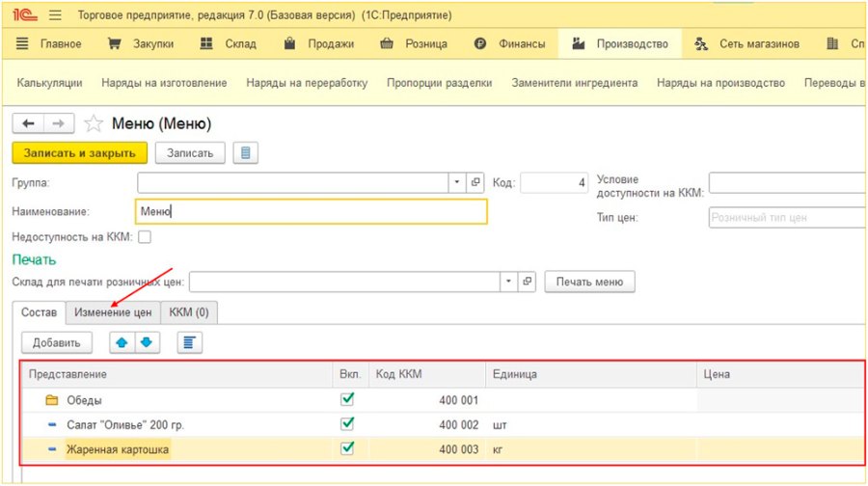Screen dimensions: 868x486
Task: Click the Печать меню button
Action: [x=589, y=282]
